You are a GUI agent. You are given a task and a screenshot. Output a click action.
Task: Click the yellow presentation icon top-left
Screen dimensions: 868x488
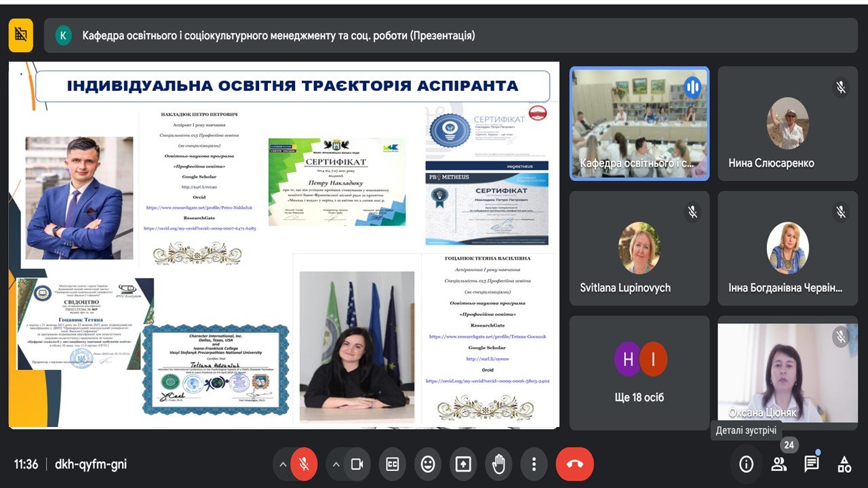coord(21,35)
